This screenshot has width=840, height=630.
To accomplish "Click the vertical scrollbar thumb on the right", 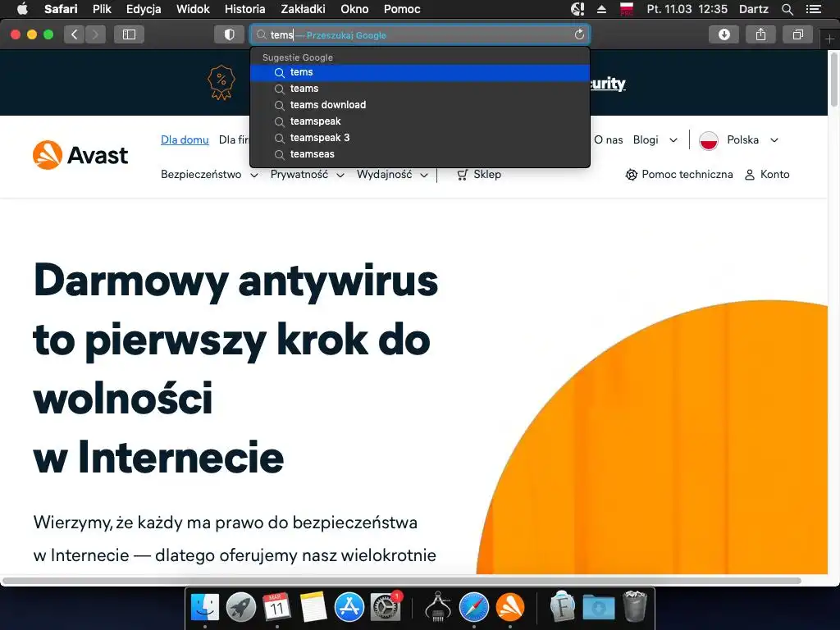I will 834,80.
